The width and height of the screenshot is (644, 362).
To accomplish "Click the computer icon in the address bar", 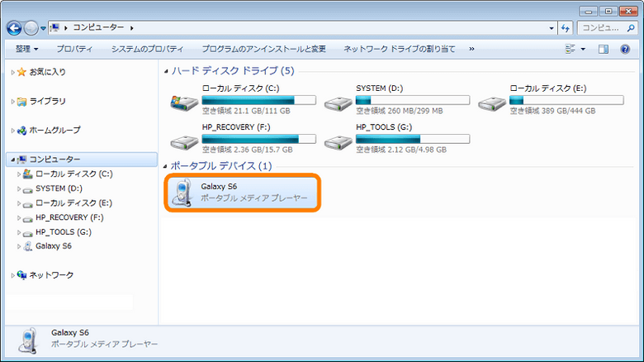I will tap(54, 27).
